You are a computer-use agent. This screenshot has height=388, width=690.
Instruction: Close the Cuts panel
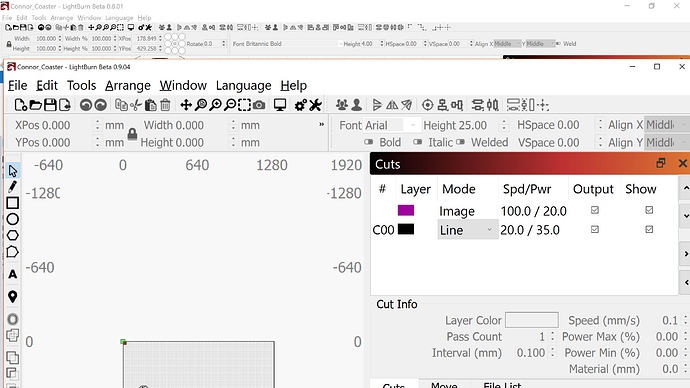pyautogui.click(x=683, y=163)
